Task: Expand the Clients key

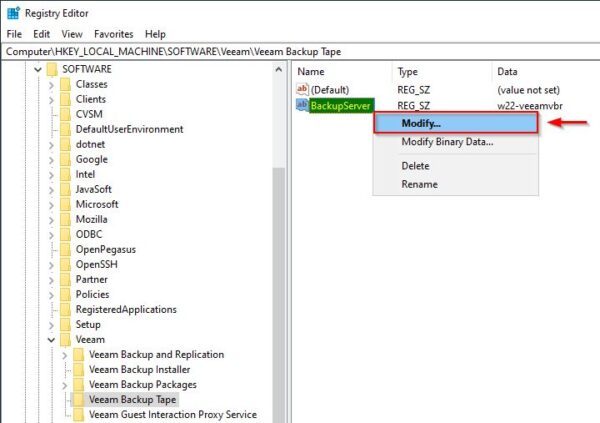Action: pyautogui.click(x=51, y=100)
